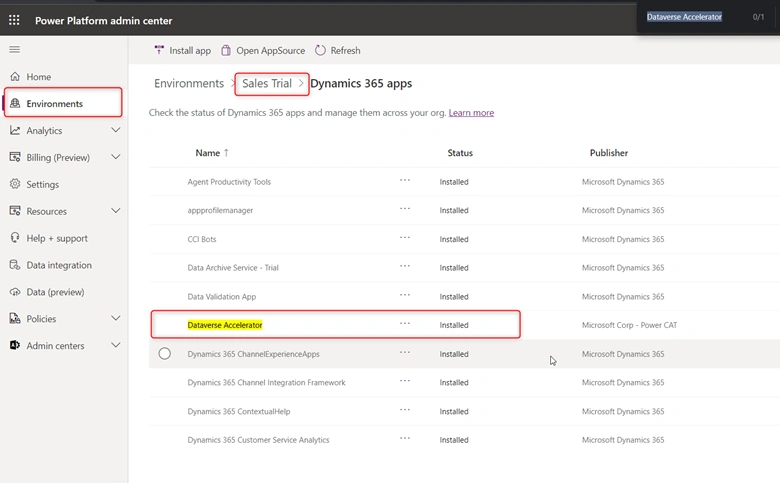The image size is (780, 483).
Task: Open more options for Dynamics 365 ContextualHelp
Action: (405, 410)
